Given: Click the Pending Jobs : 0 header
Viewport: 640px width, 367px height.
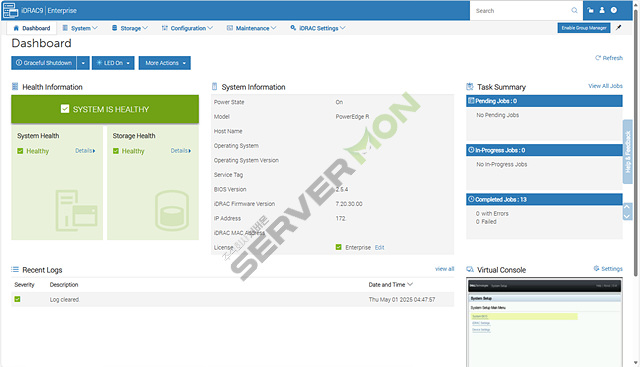Looking at the screenshot, I should point(544,101).
